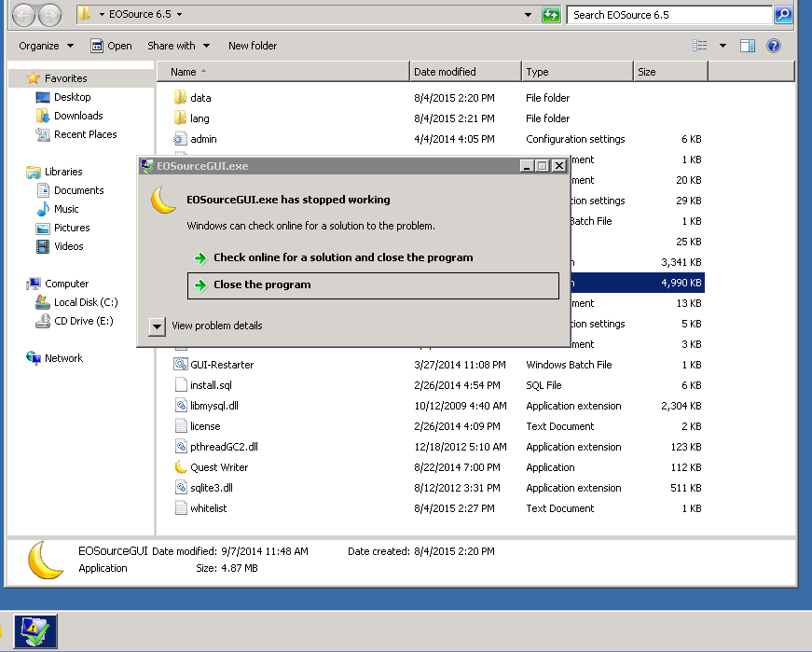812x652 pixels.
Task: Click Open in the toolbar
Action: pyautogui.click(x=111, y=46)
